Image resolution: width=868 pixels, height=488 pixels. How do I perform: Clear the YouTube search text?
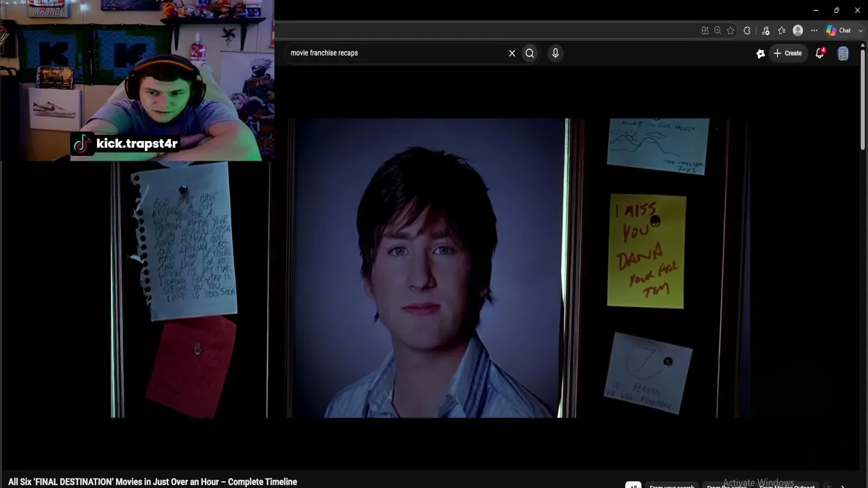[x=512, y=53]
